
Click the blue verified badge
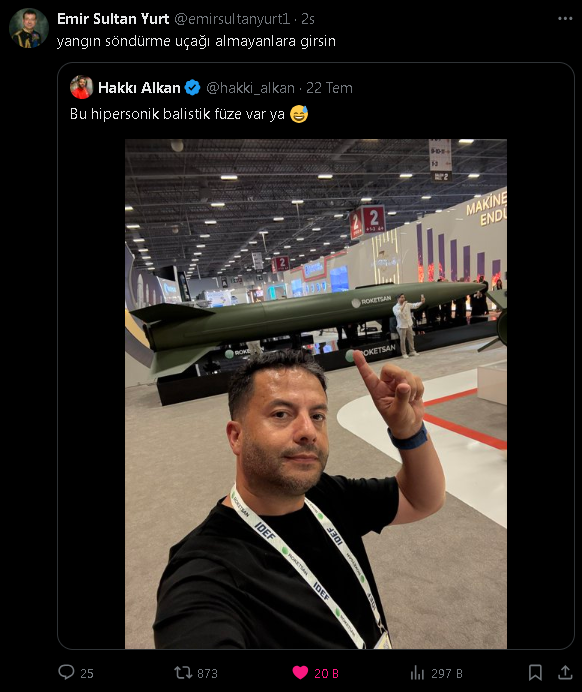coord(192,88)
